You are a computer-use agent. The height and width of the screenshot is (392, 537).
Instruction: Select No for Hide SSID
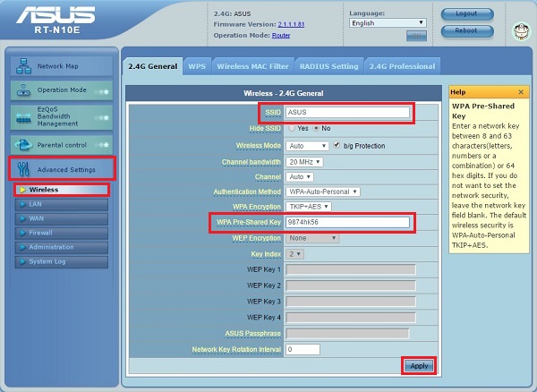pos(316,128)
